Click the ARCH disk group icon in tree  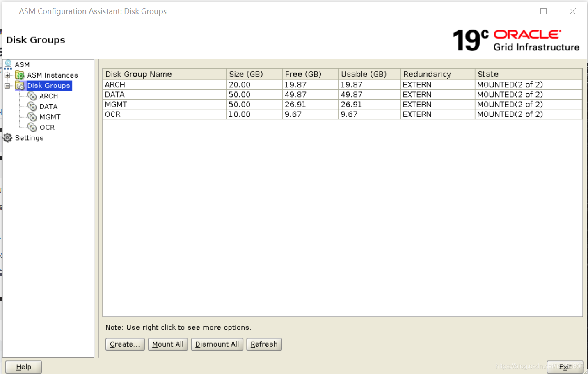[32, 96]
